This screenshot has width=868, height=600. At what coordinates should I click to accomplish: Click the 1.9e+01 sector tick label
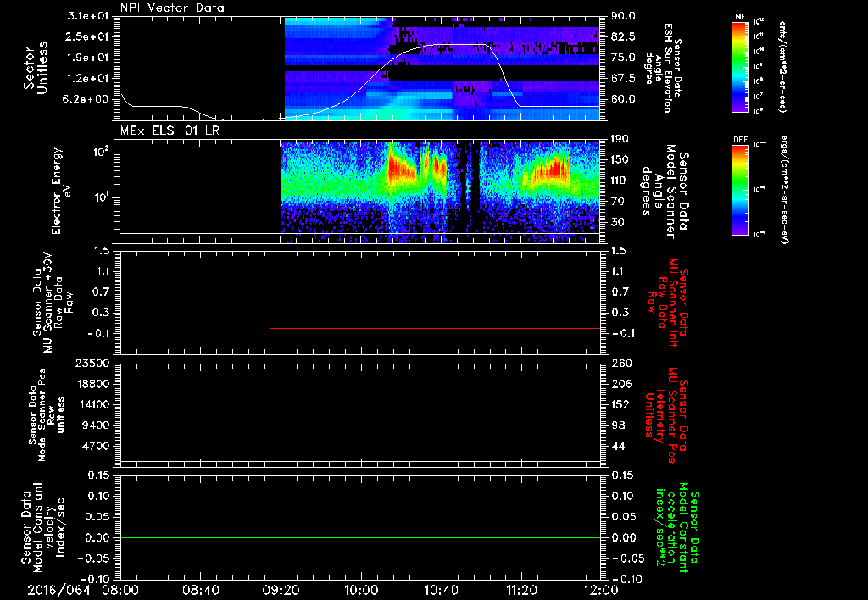[88, 58]
